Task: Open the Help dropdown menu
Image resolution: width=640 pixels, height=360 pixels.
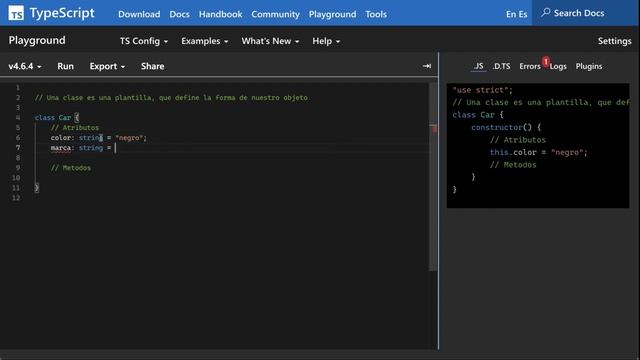Action: (326, 41)
